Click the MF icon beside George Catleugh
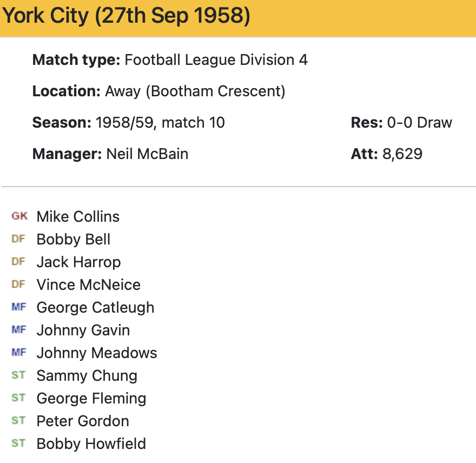Screen dimensions: 476x463 pos(19,307)
